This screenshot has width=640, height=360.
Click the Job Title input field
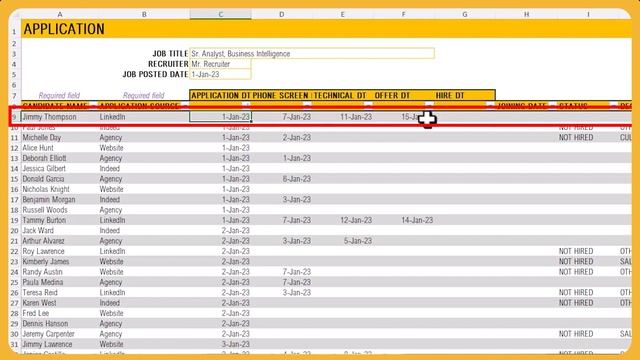[312, 53]
